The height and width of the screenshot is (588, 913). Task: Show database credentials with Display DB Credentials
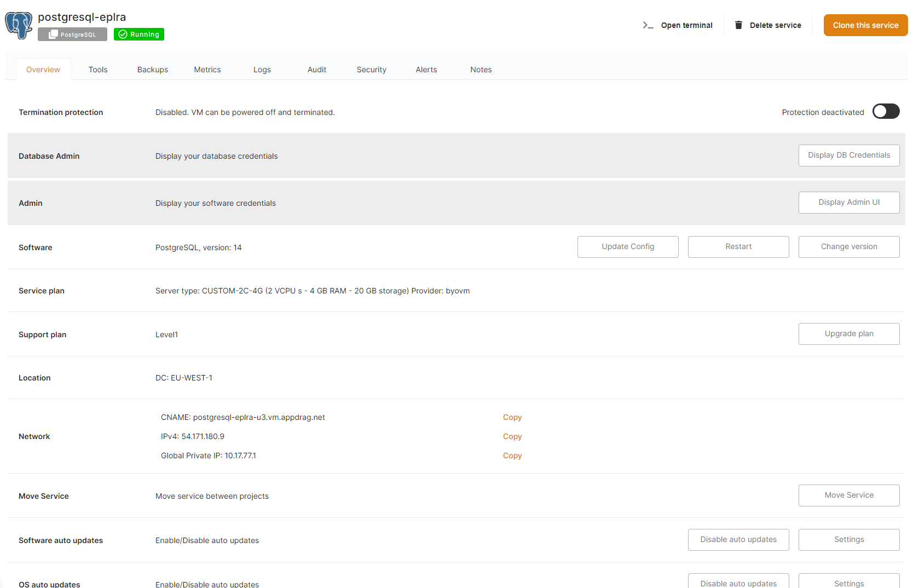848,155
